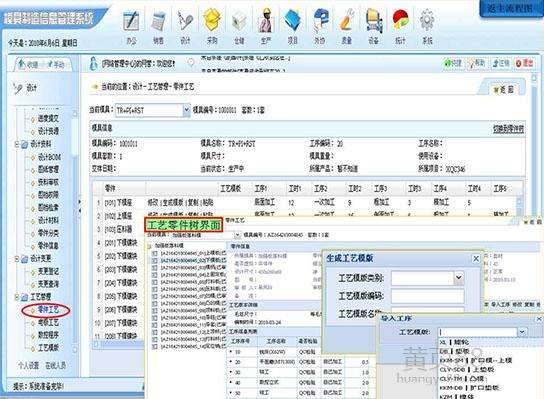Click the 工艺模板编码 input field
Viewport: 544px width, 399px height.
(427, 296)
